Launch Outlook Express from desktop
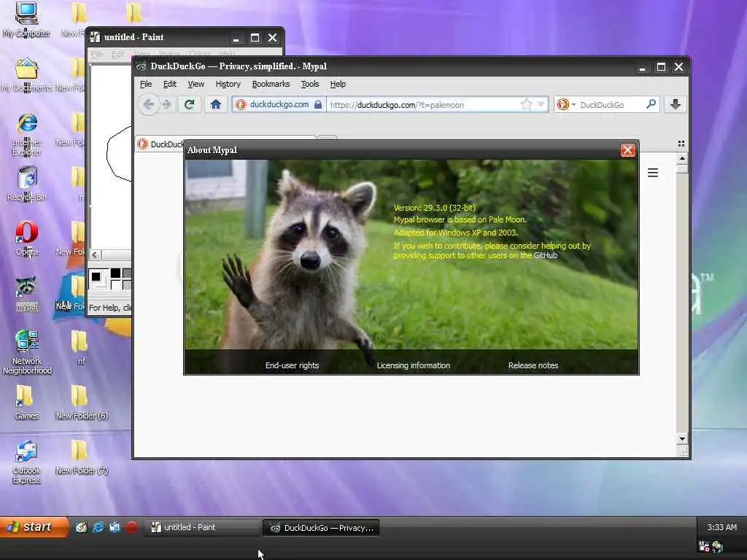747x560 pixels. (27, 462)
